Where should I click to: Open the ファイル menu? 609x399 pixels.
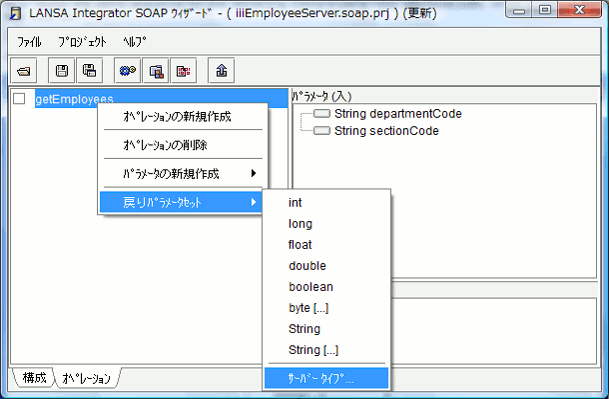[x=29, y=42]
